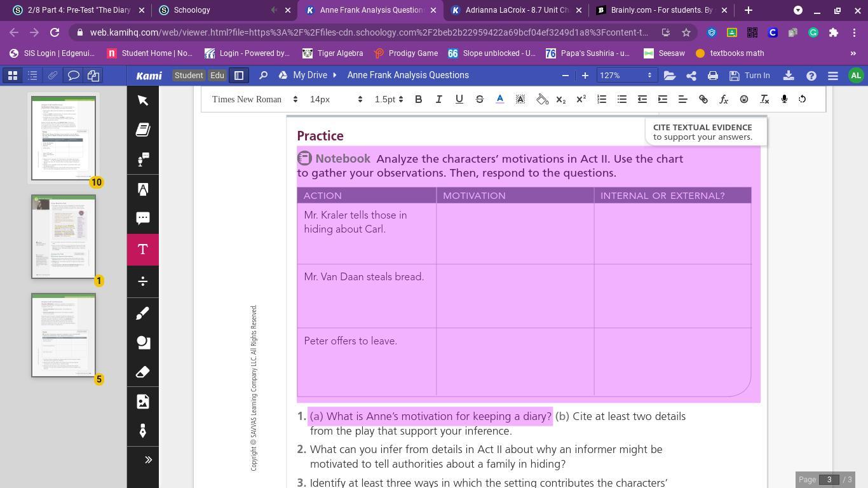Expand the hidden bookmarks chevron
The height and width of the screenshot is (488, 868).
853,53
